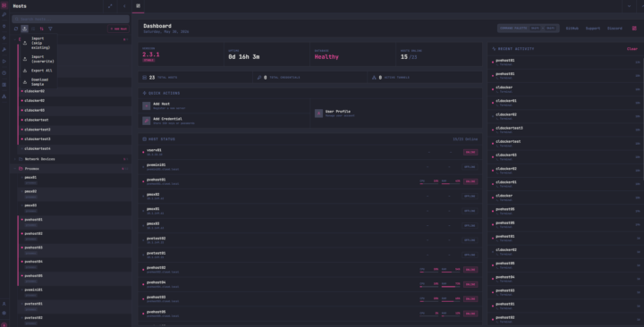The width and height of the screenshot is (644, 327).
Task: Click the multi-select list toolbar icon
Action: click(x=33, y=29)
